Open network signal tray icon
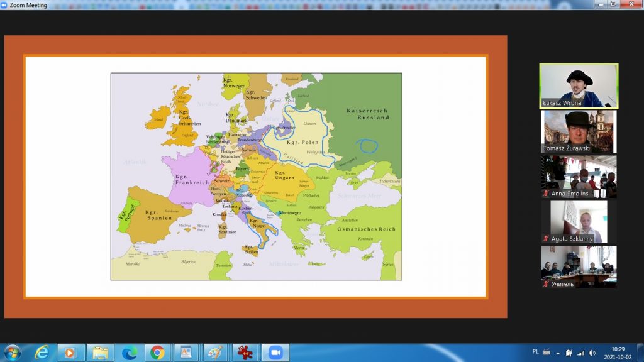The width and height of the screenshot is (644, 362). coord(580,353)
